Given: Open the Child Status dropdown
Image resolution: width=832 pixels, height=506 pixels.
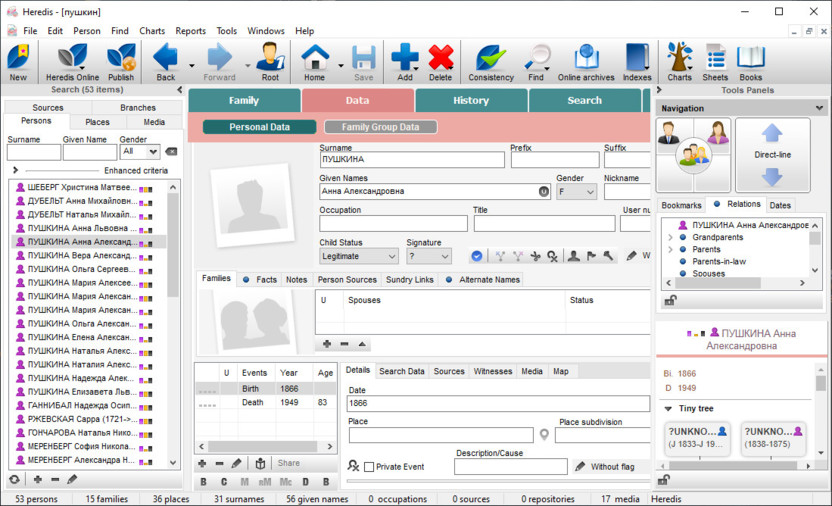Looking at the screenshot, I should (x=359, y=256).
